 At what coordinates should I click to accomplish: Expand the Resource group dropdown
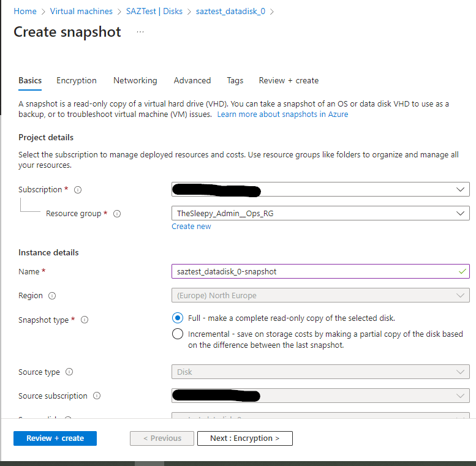point(320,213)
